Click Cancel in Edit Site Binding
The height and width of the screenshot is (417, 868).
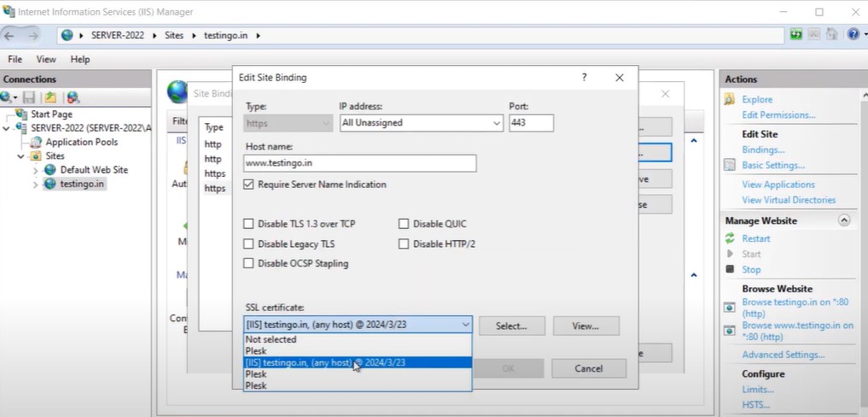point(588,369)
